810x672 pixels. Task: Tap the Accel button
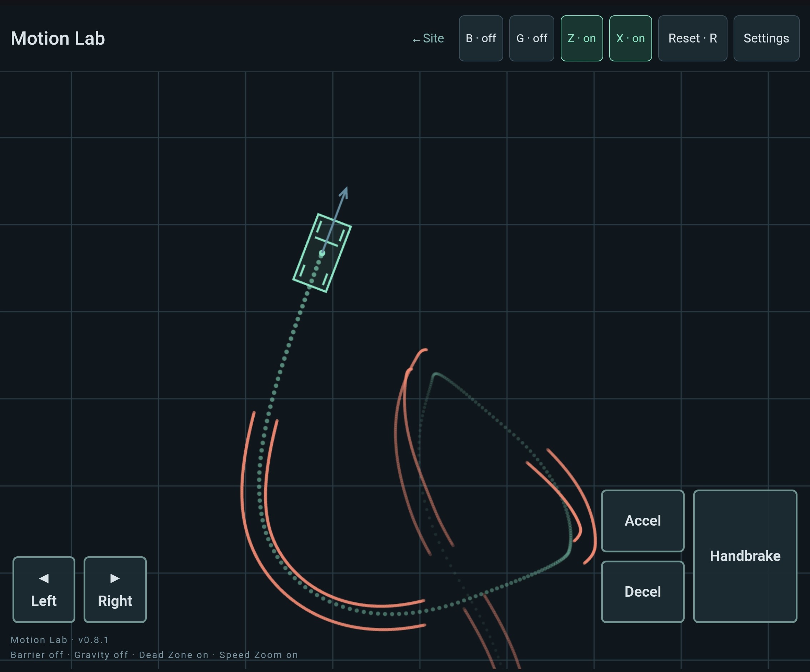click(642, 521)
